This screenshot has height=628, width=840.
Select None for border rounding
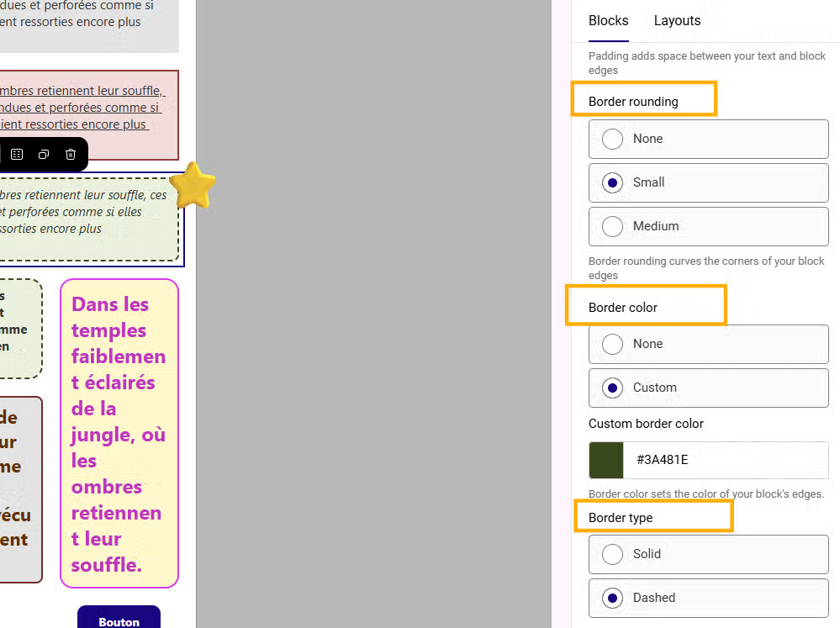tap(708, 139)
